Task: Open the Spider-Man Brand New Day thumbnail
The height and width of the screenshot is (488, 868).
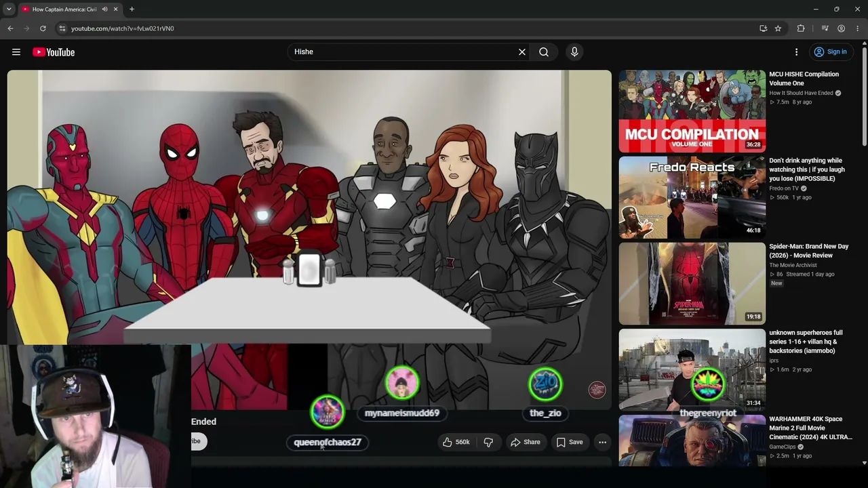Action: click(x=692, y=283)
